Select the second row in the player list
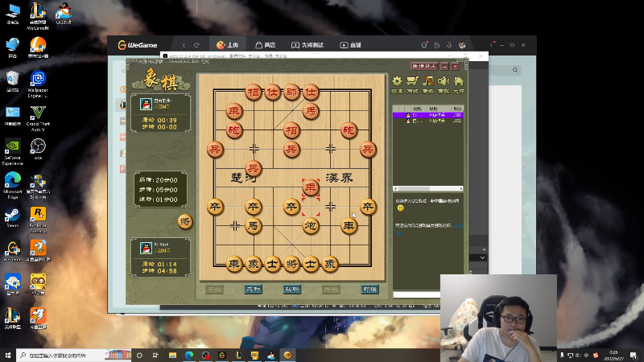 (428, 121)
